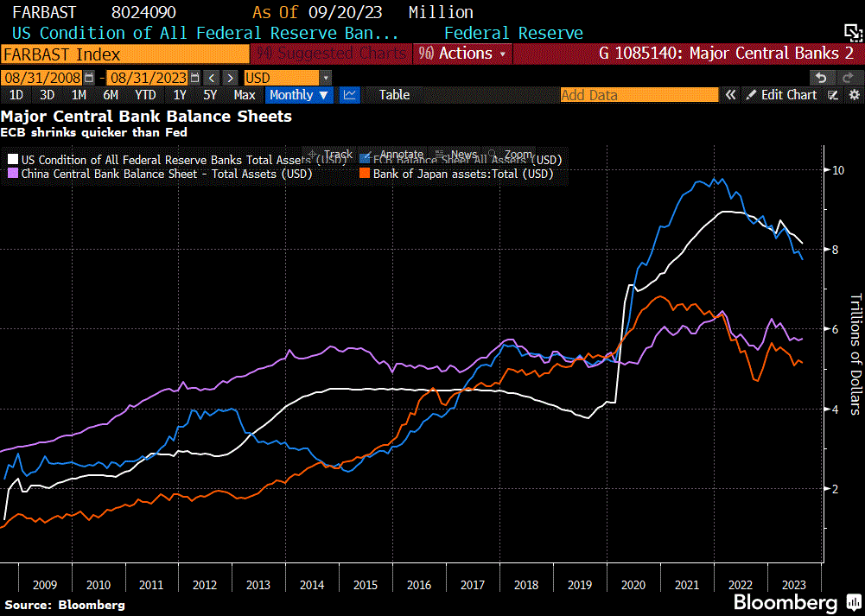Click the Source: Bloomberg footer text
This screenshot has height=616, width=865.
(65, 605)
